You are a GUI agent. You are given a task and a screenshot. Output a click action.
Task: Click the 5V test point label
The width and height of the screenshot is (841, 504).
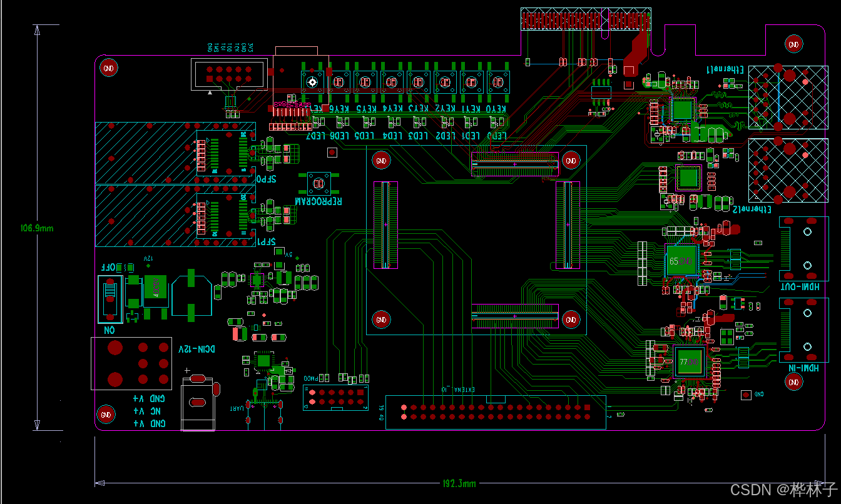click(x=288, y=255)
